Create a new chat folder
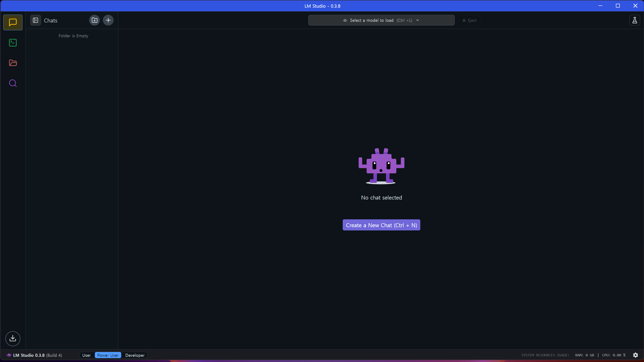Screen dimensions: 644x362 [94, 20]
